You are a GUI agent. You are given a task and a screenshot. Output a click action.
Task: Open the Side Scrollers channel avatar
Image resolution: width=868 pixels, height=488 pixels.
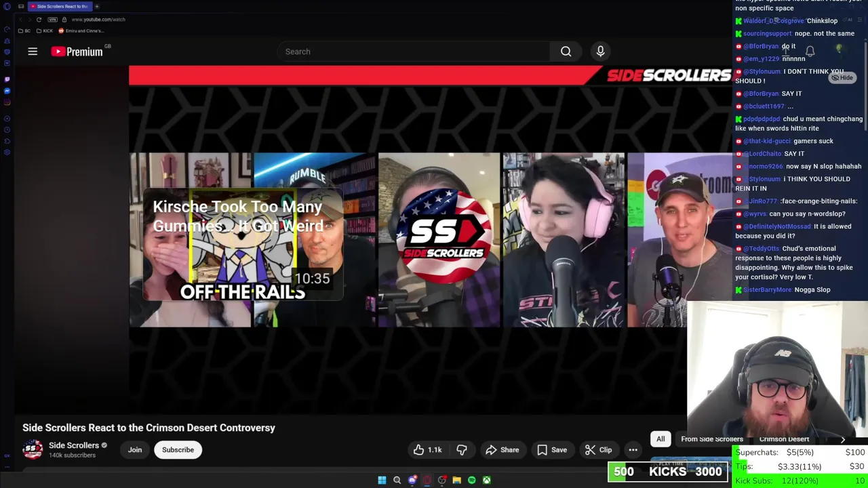point(33,450)
